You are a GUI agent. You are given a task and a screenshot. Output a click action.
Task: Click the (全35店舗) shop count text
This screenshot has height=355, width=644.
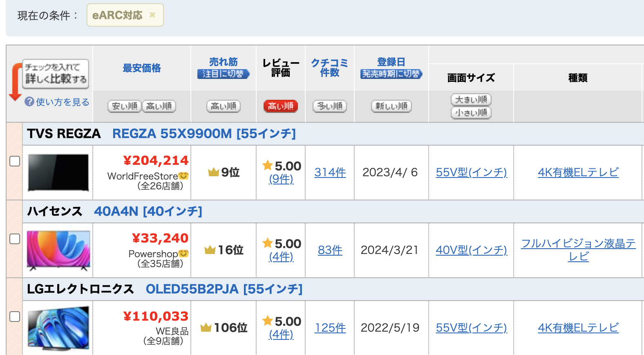click(160, 264)
